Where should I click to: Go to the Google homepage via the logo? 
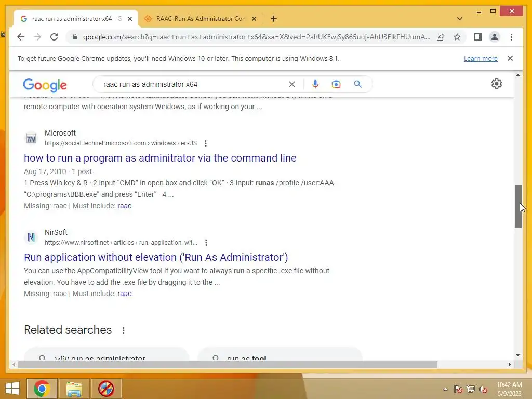point(45,85)
